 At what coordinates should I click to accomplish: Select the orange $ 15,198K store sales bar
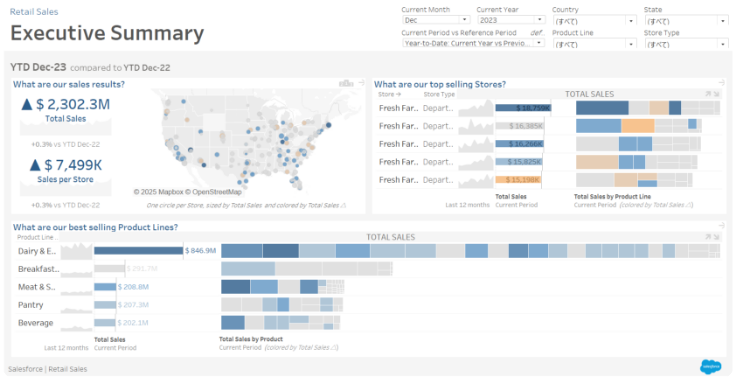(518, 180)
